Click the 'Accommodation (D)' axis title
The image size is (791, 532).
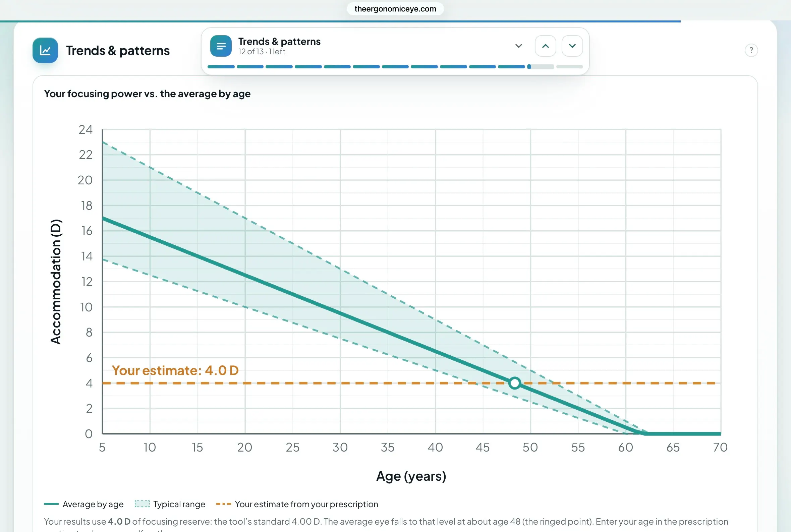(x=56, y=282)
